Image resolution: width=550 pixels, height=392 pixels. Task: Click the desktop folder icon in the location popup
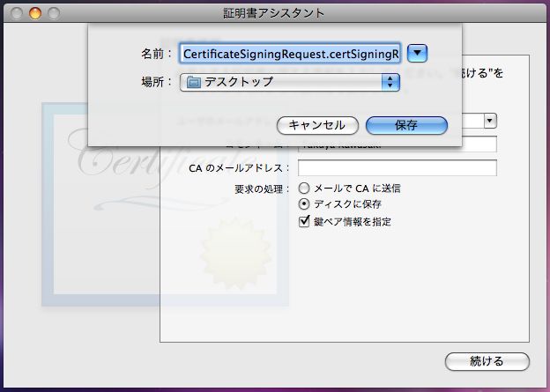194,83
